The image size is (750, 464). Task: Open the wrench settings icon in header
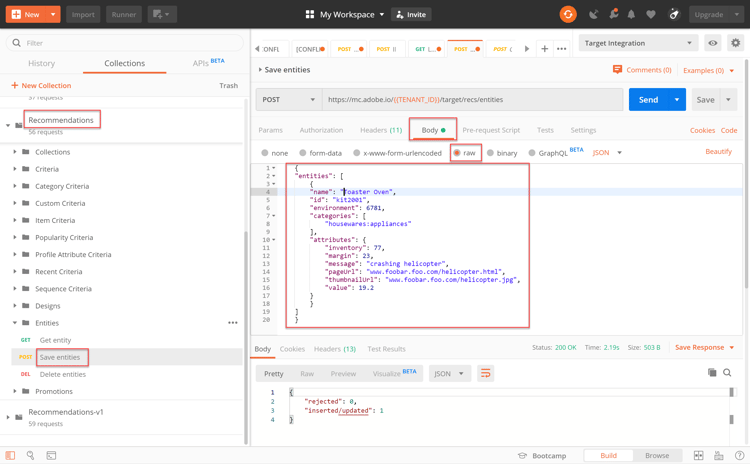[613, 14]
